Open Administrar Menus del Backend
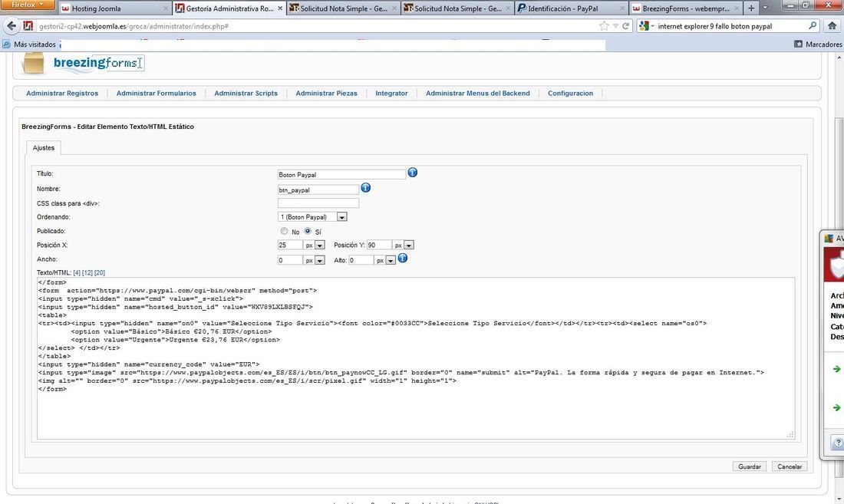 tap(477, 93)
